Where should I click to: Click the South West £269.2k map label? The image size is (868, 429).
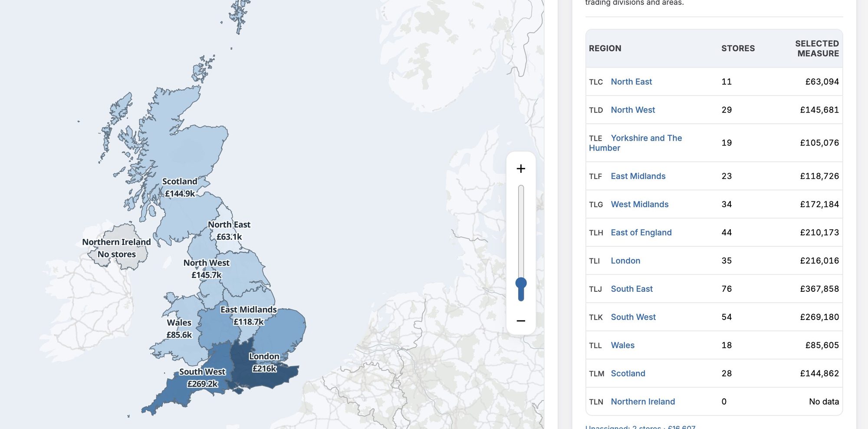click(203, 378)
